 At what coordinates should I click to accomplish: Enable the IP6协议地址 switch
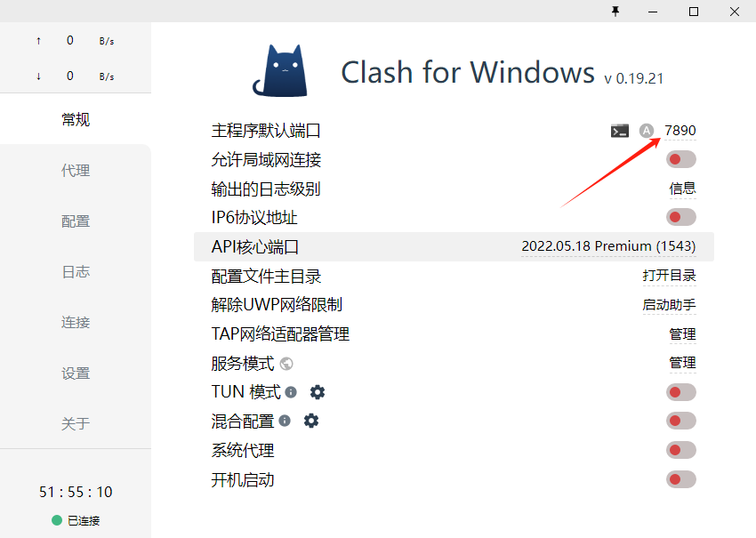(680, 217)
